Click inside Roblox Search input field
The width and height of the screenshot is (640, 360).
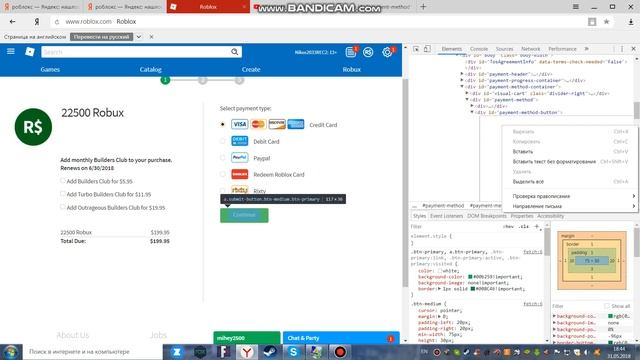click(x=136, y=52)
